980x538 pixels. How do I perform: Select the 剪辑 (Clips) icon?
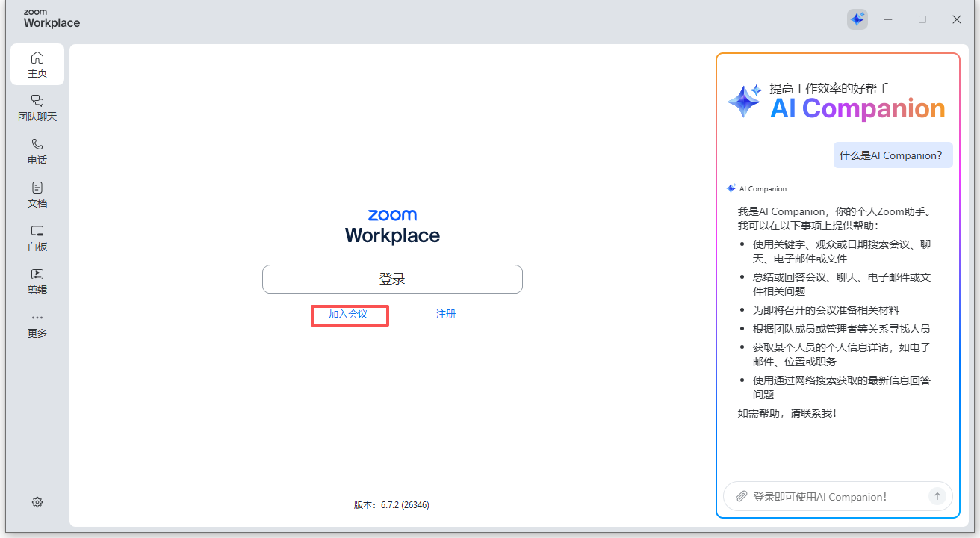pyautogui.click(x=37, y=280)
